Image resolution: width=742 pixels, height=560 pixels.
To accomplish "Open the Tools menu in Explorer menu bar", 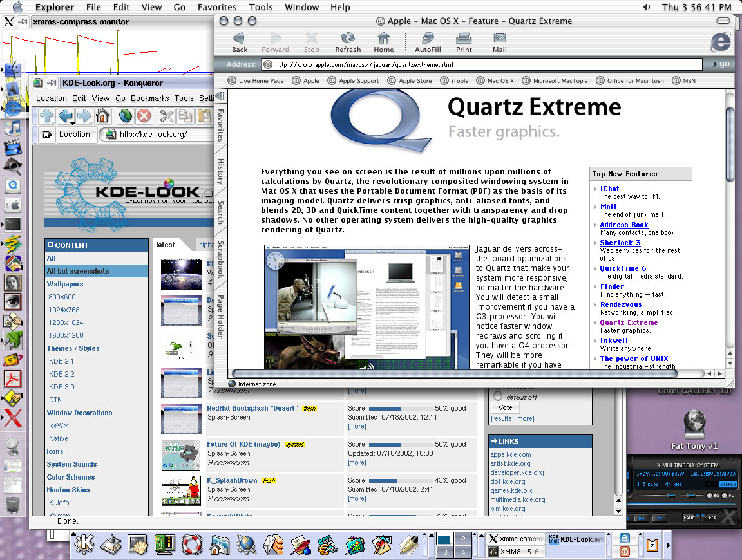I will click(x=261, y=7).
